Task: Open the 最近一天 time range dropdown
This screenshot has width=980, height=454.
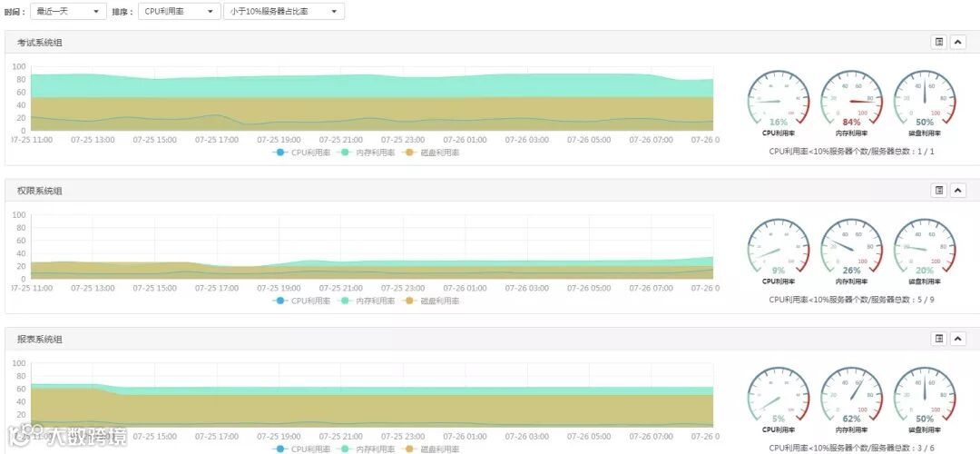Action: click(68, 11)
